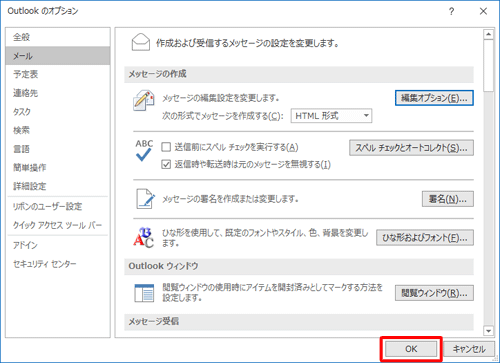Select 全般 category in sidebar
The width and height of the screenshot is (500, 363).
[x=58, y=37]
